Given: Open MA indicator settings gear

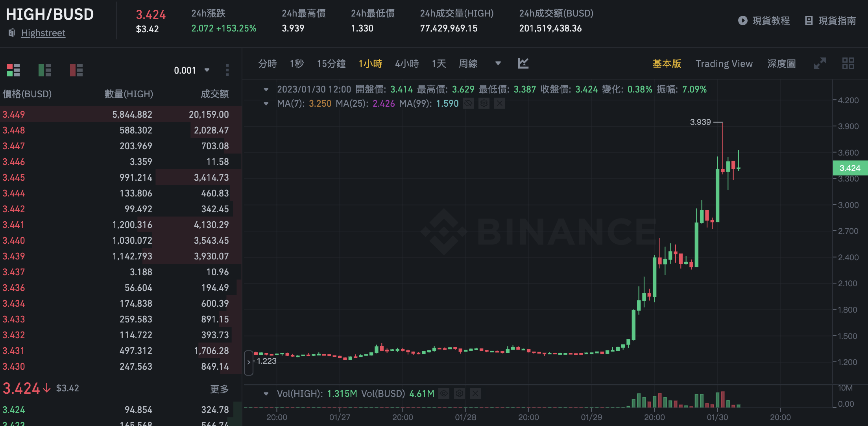Looking at the screenshot, I should (484, 104).
